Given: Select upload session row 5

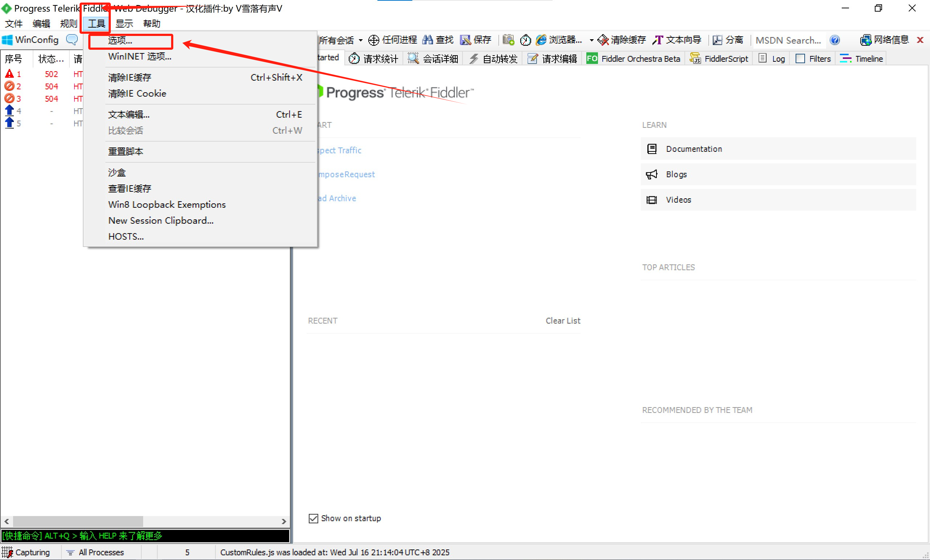Looking at the screenshot, I should point(42,123).
